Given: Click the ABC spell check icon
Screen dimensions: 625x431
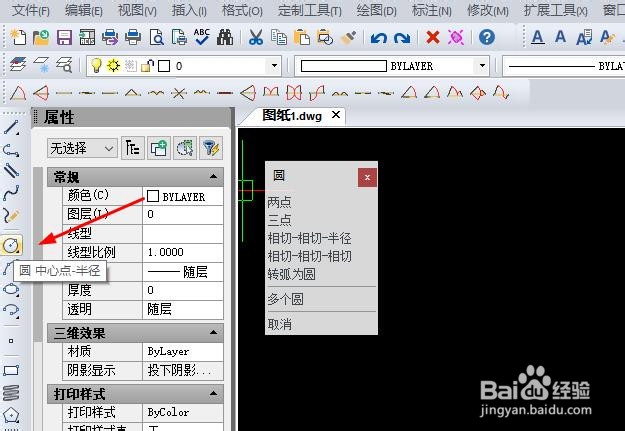Looking at the screenshot, I should click(x=202, y=37).
